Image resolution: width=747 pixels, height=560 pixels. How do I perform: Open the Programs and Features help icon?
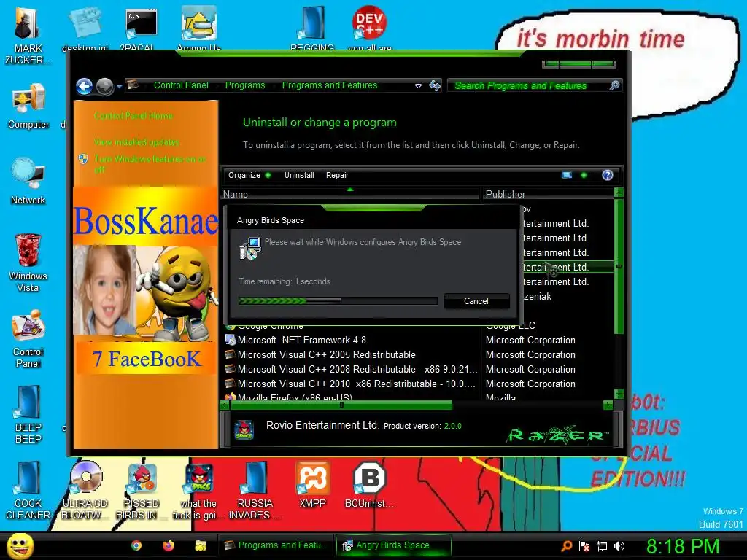608,175
